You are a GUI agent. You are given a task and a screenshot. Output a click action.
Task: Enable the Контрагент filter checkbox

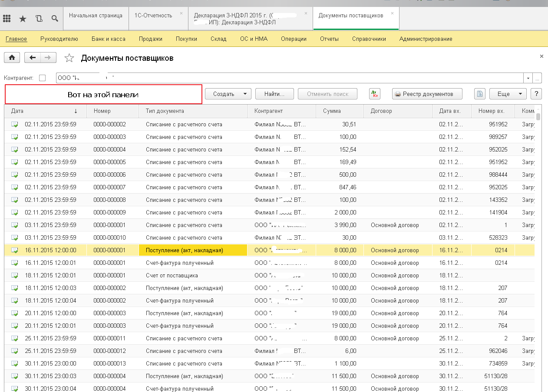[x=42, y=78]
